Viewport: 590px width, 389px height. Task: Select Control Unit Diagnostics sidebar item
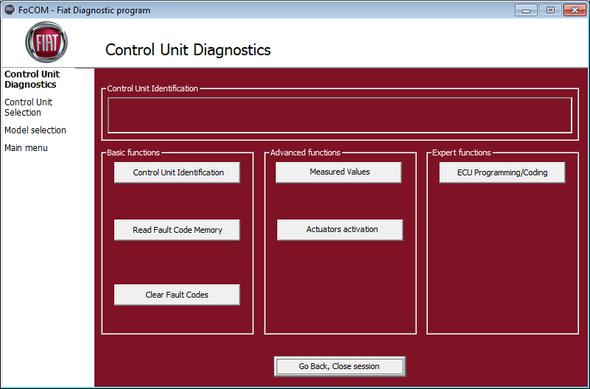click(32, 79)
